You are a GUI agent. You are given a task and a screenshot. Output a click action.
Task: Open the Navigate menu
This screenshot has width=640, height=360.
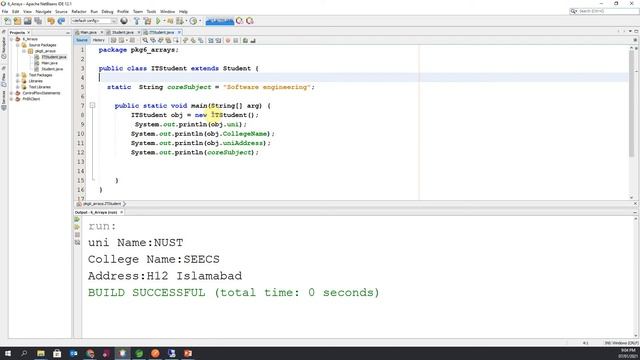pyautogui.click(x=43, y=11)
